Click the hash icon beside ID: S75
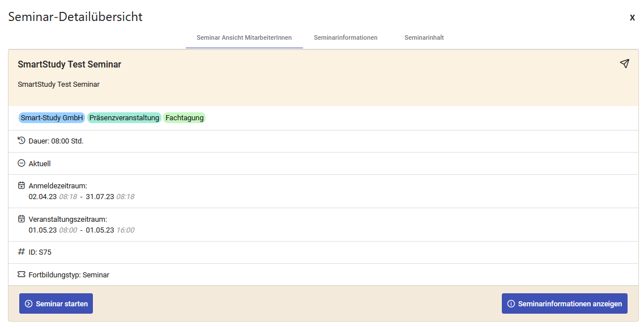The height and width of the screenshot is (329, 644). click(22, 252)
